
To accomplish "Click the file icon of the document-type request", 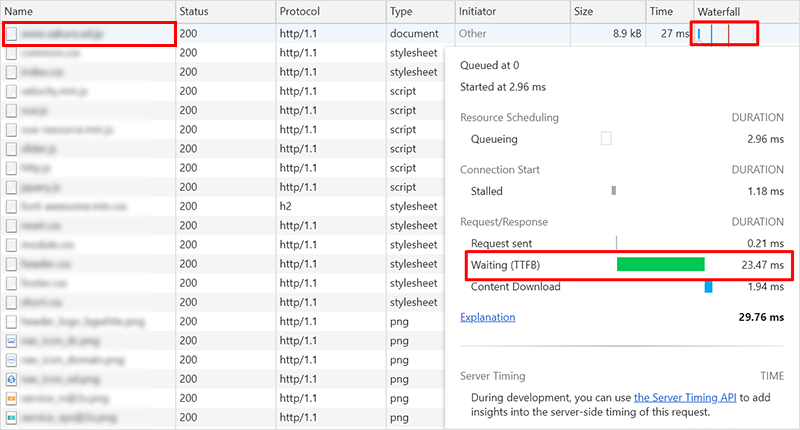I will pyautogui.click(x=12, y=33).
